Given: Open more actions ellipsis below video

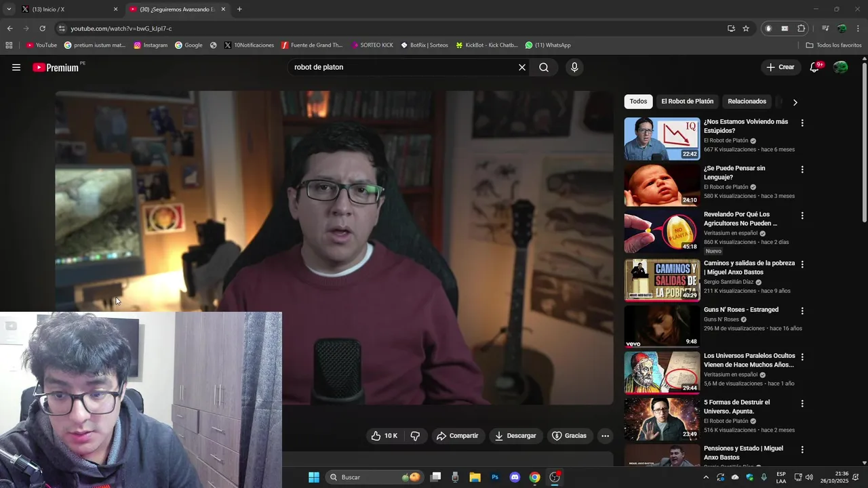Looking at the screenshot, I should (x=606, y=436).
